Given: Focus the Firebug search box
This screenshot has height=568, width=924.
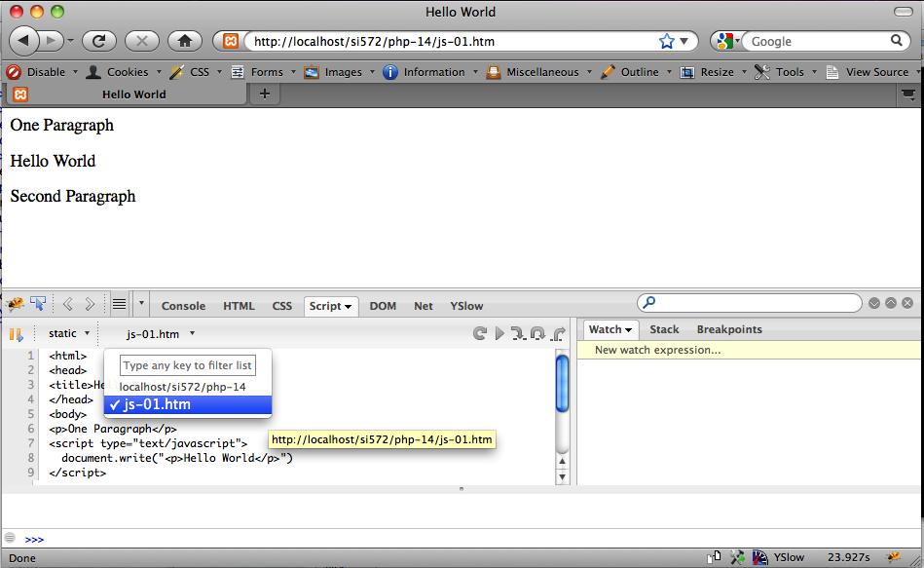Looking at the screenshot, I should click(750, 303).
